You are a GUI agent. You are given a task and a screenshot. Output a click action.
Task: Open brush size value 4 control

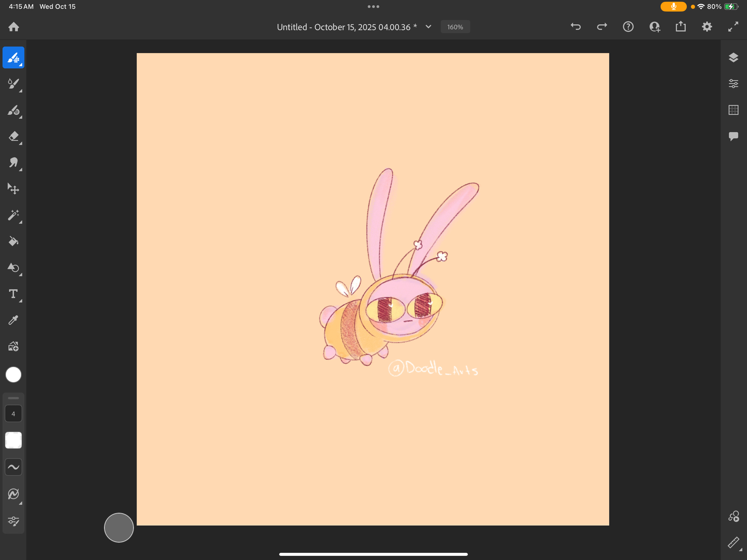click(13, 414)
